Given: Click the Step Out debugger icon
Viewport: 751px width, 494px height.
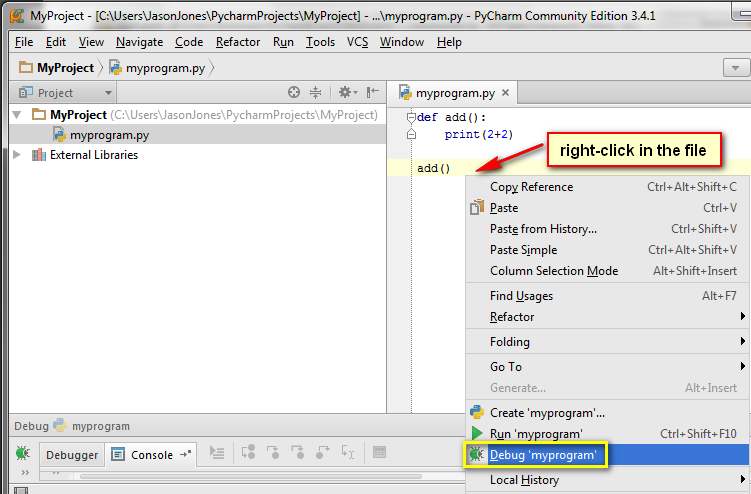Looking at the screenshot, I should (x=323, y=452).
